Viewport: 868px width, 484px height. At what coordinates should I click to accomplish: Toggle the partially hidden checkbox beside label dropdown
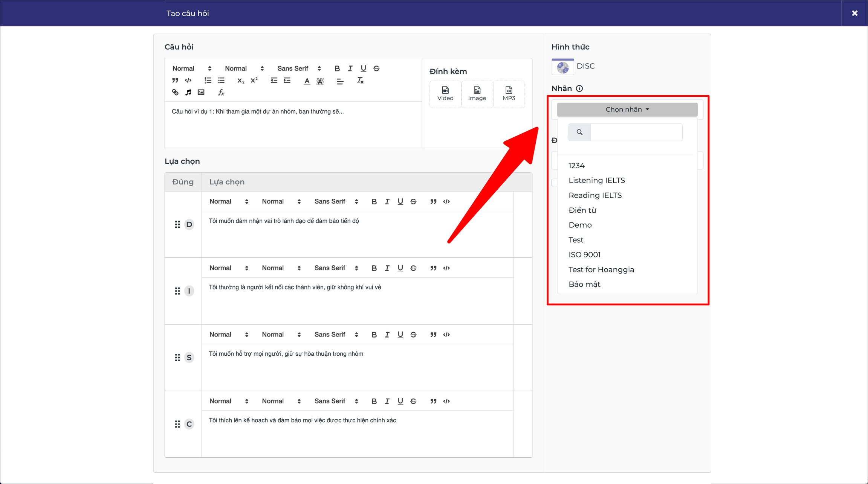(x=554, y=183)
